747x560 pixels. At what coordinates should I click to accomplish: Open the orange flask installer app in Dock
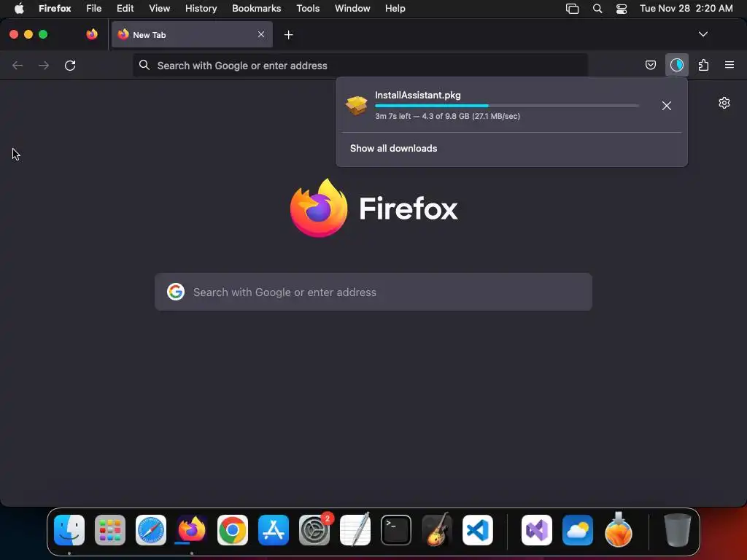(619, 529)
